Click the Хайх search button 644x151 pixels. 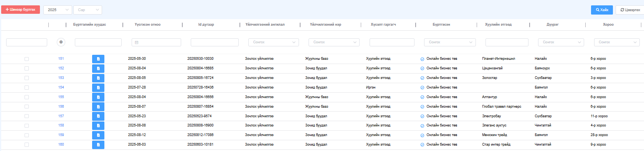coord(602,10)
